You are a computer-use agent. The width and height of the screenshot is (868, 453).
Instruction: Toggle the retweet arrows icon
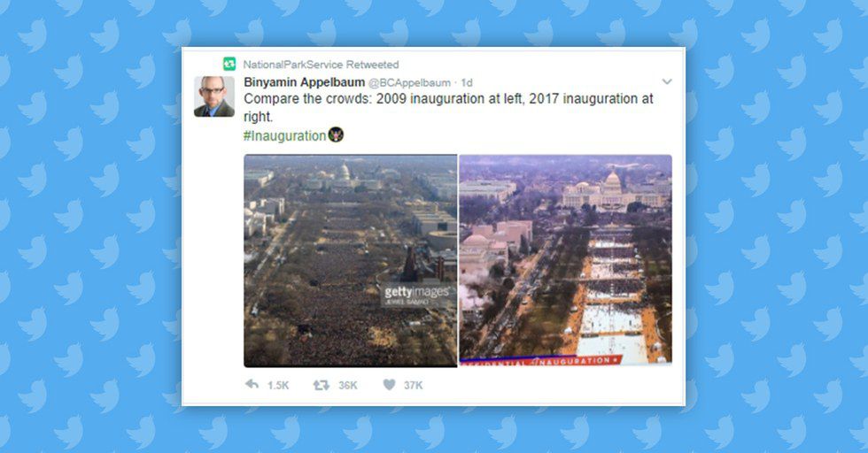321,385
